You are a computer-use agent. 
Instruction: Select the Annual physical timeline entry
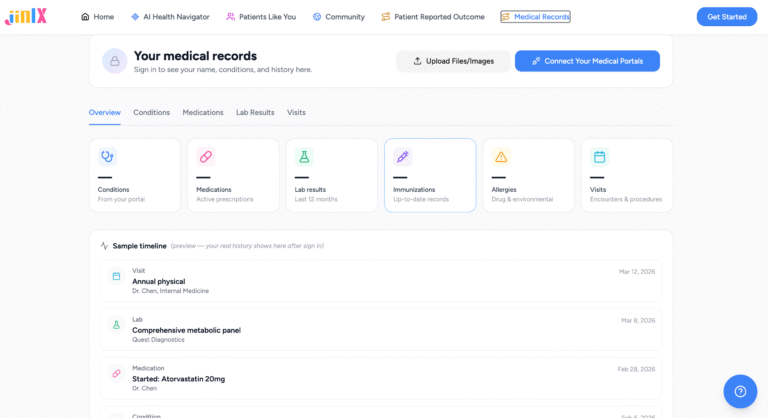coord(381,281)
